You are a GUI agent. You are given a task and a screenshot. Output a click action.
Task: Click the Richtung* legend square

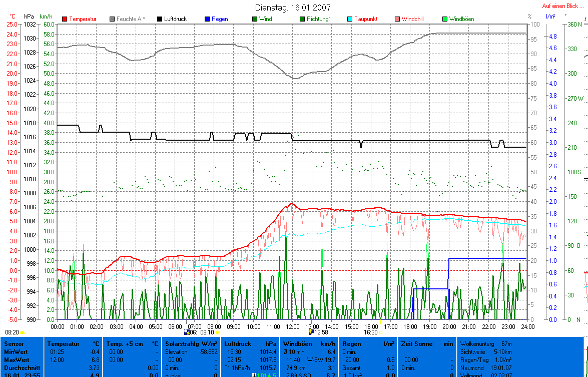click(x=302, y=19)
